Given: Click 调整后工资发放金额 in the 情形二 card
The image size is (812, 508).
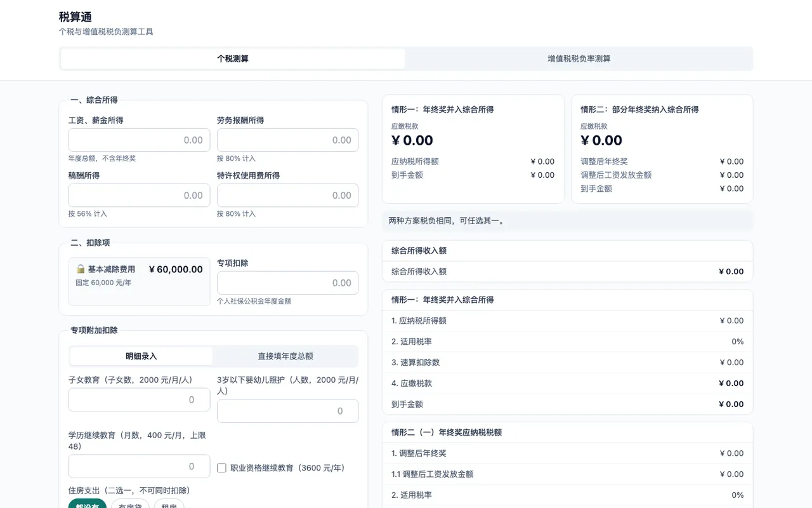Looking at the screenshot, I should pos(616,175).
